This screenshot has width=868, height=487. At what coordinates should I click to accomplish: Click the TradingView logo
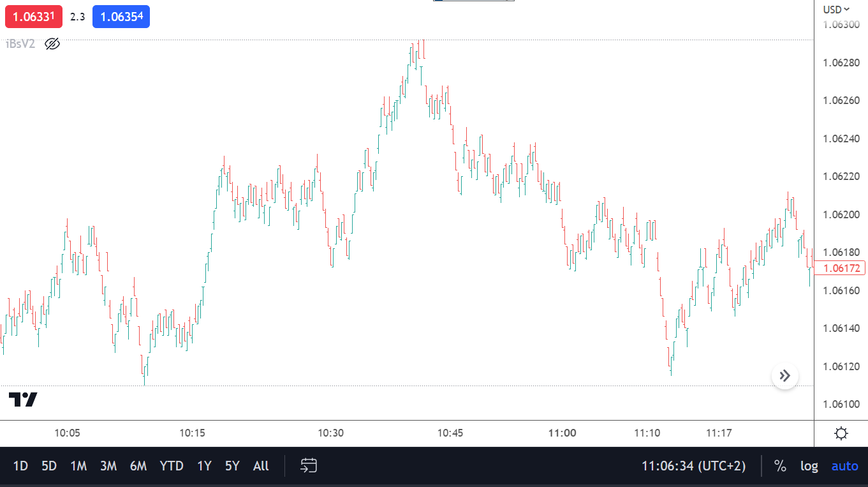coord(23,400)
